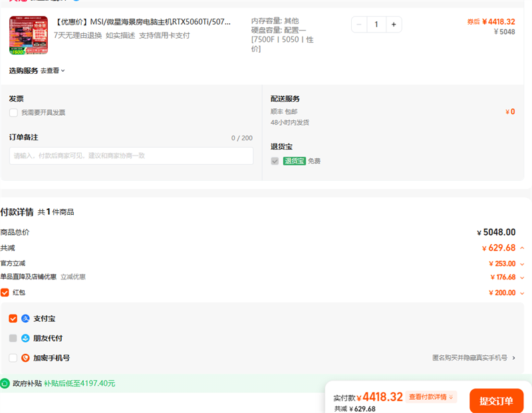Click the Alipay logo icon
The width and height of the screenshot is (532, 413).
(x=26, y=319)
